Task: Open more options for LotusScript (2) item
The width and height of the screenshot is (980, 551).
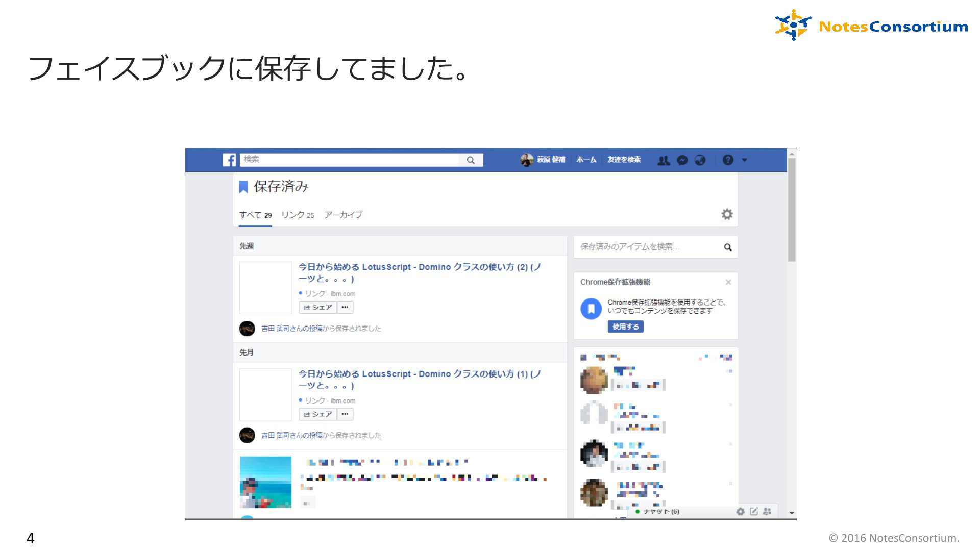Action: point(345,307)
